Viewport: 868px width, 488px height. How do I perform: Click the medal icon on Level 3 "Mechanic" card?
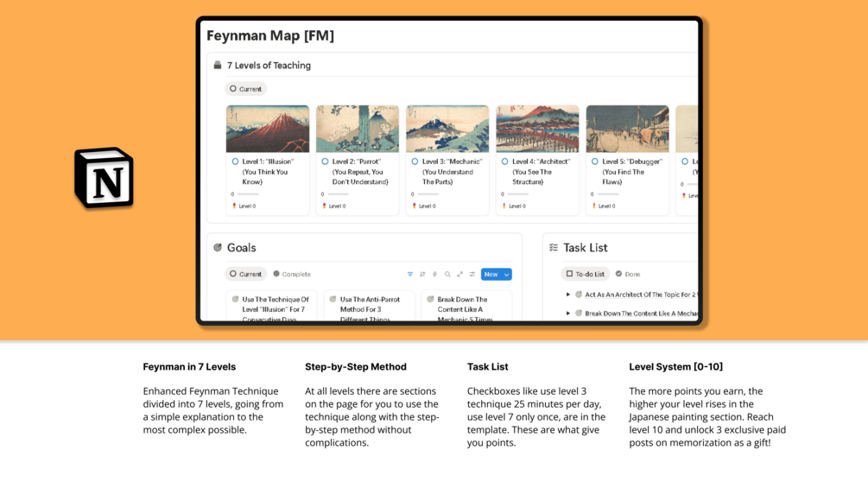[x=414, y=206]
